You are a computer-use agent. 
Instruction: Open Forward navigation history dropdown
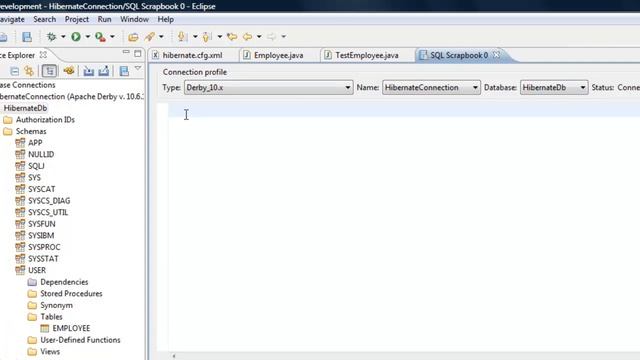283,37
